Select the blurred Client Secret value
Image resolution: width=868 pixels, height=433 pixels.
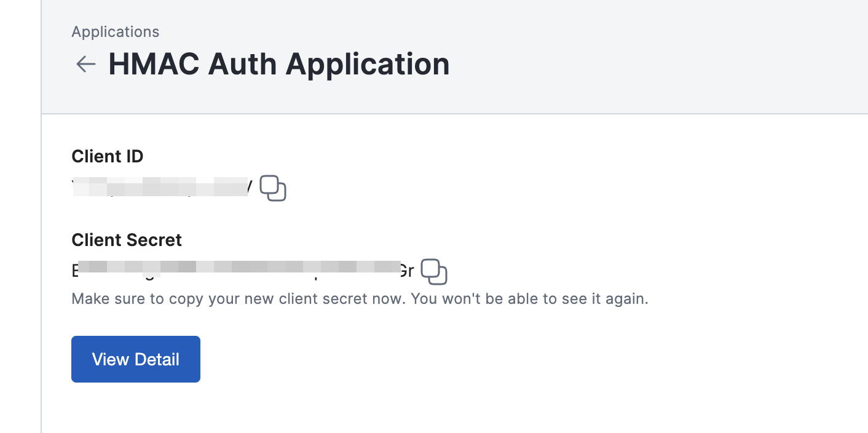click(243, 269)
